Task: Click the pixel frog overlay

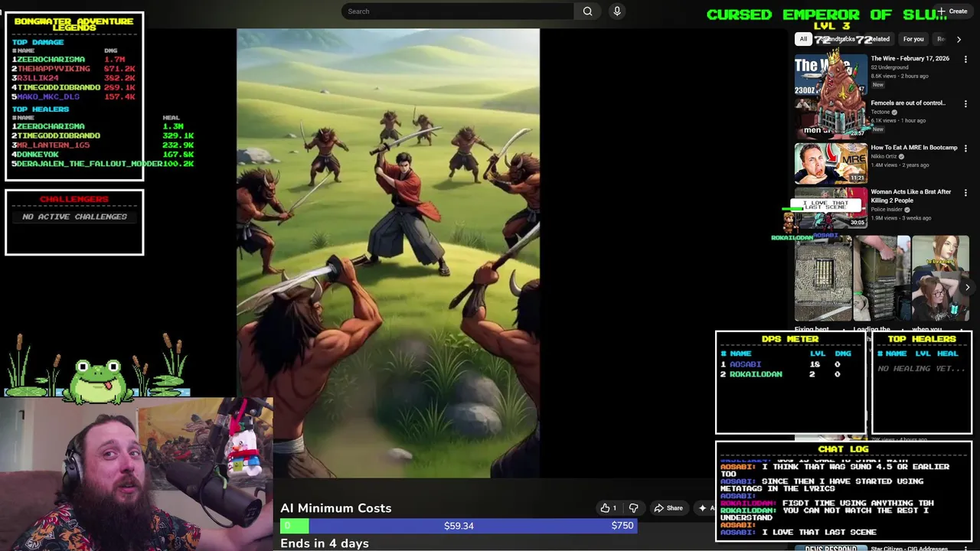Action: (97, 380)
